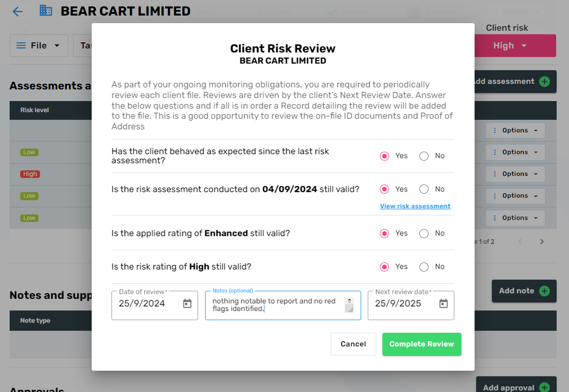Open the Date of review calendar picker
The image size is (569, 392).
(x=187, y=304)
